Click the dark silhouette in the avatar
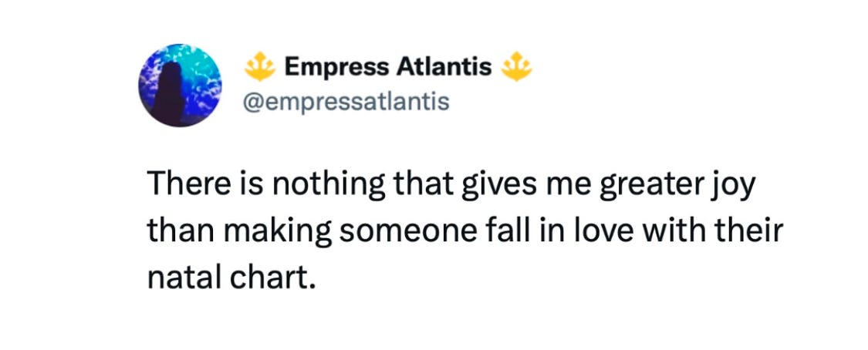The width and height of the screenshot is (868, 350). (168, 94)
